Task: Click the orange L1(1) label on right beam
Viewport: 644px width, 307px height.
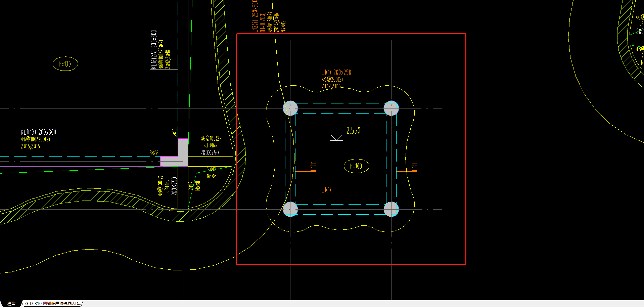Action: [414, 166]
